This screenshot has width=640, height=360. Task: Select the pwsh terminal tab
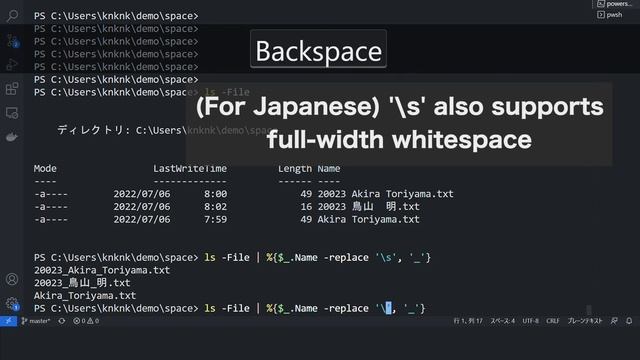pyautogui.click(x=610, y=15)
